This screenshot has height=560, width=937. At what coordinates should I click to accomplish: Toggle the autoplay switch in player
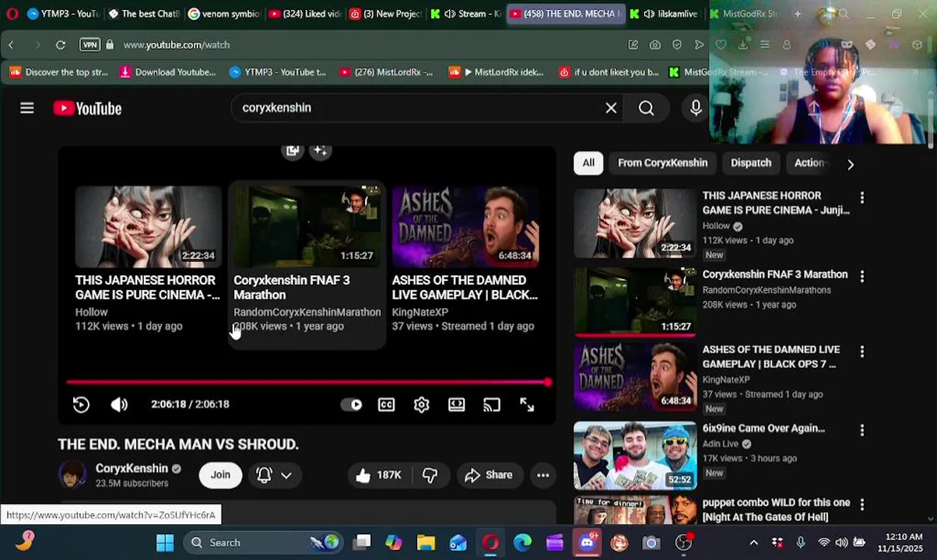[x=351, y=404]
